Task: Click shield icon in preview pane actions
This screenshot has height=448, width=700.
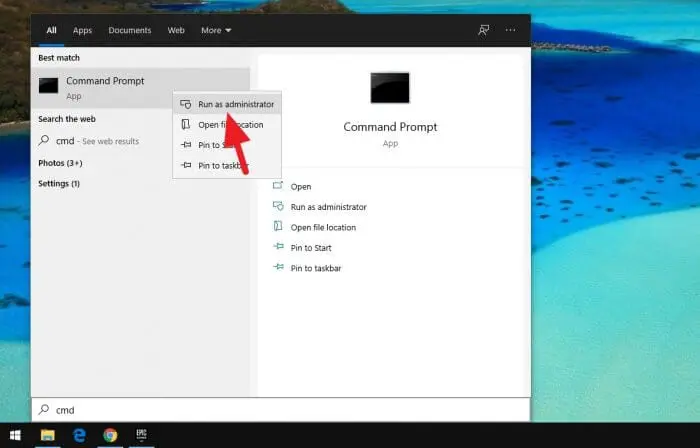Action: pos(278,206)
